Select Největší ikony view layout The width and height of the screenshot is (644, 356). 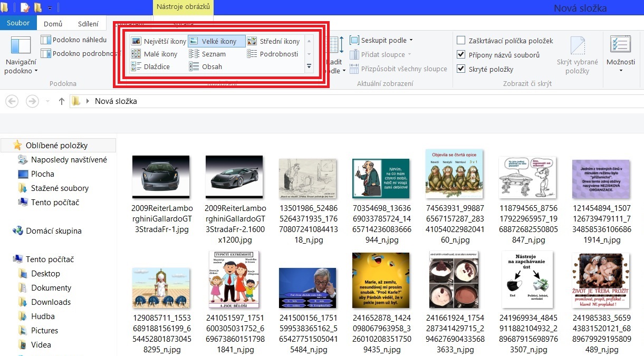pyautogui.click(x=159, y=41)
